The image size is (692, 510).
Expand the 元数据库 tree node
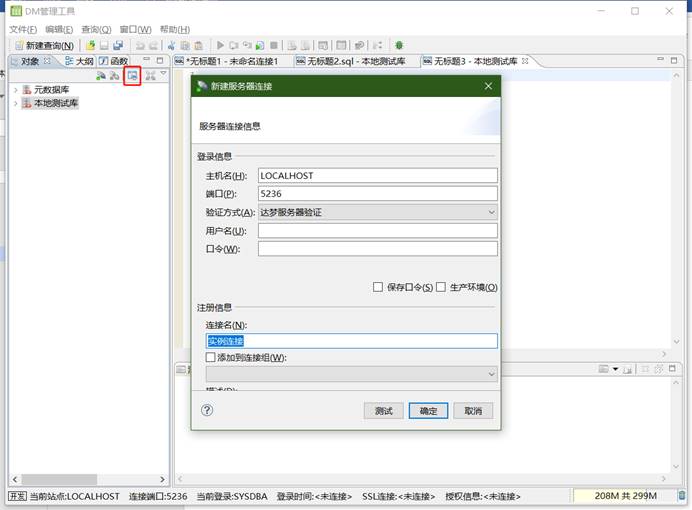(16, 90)
